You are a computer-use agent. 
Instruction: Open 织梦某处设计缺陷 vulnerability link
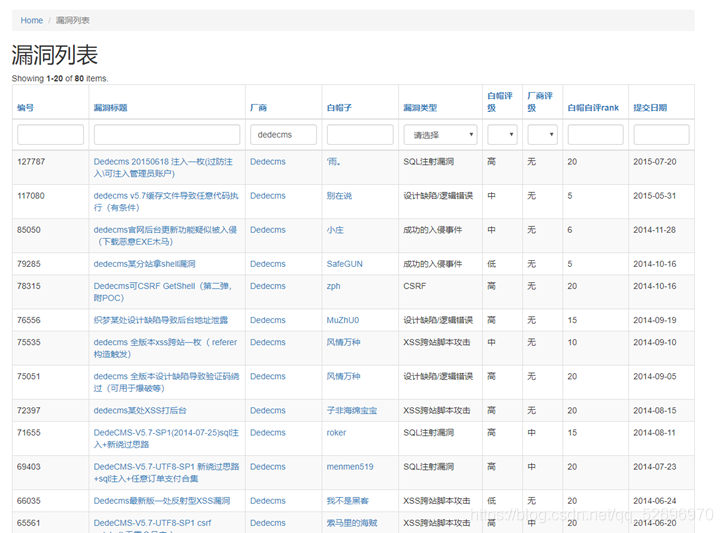pyautogui.click(x=160, y=320)
